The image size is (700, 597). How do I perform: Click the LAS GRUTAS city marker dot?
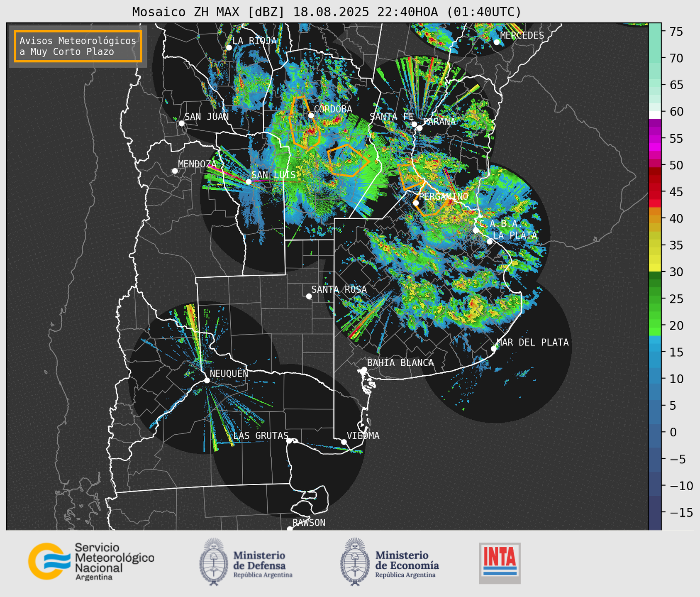pos(289,440)
